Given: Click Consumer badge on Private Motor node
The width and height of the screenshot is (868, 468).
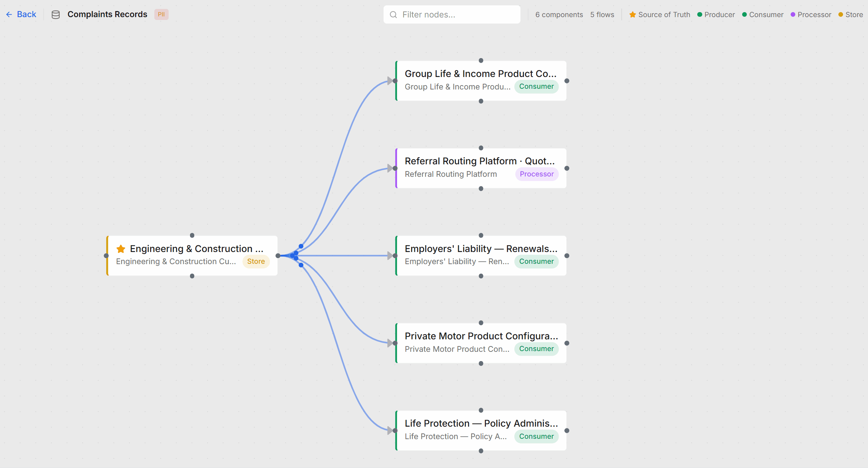Looking at the screenshot, I should pos(536,349).
